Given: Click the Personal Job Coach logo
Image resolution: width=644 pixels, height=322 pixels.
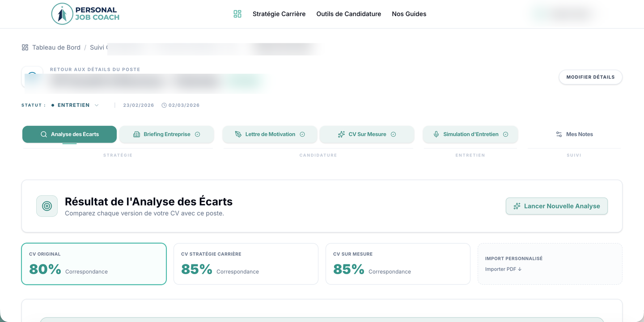Looking at the screenshot, I should click(85, 14).
